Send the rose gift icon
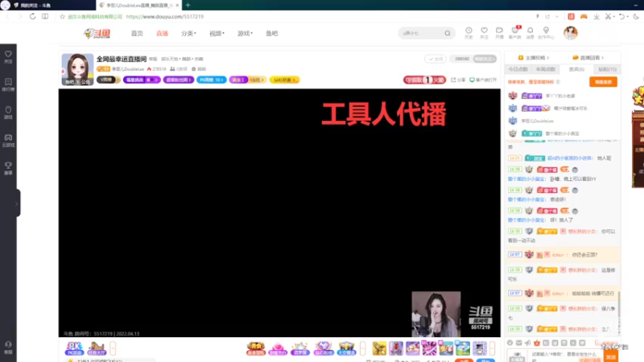644x362 pixels. (396, 348)
